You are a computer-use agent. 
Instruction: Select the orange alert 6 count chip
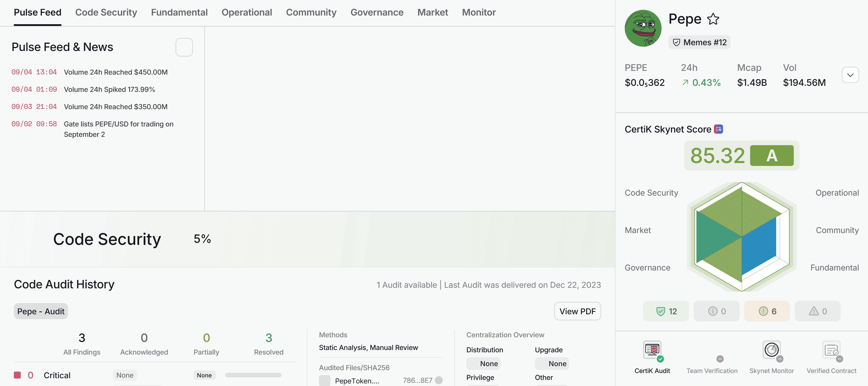click(767, 311)
